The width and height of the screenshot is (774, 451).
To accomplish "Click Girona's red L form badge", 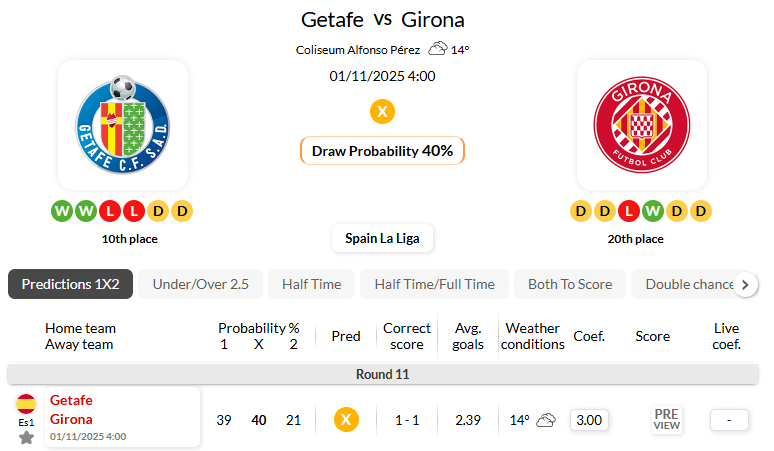I will click(628, 211).
